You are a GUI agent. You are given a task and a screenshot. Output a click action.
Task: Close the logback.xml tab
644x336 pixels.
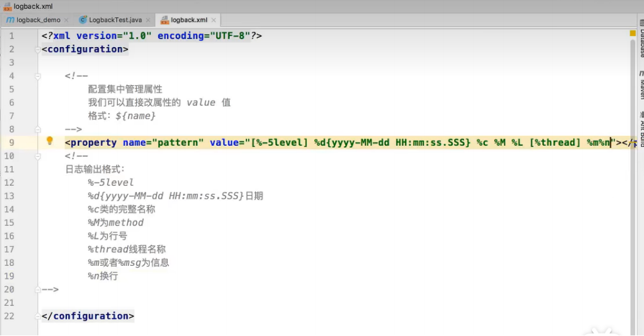(x=214, y=20)
